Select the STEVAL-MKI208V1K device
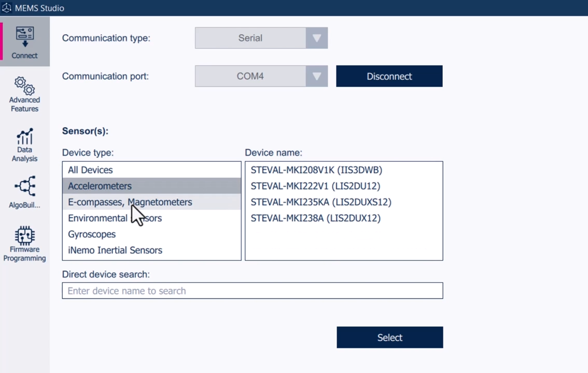 [x=316, y=170]
